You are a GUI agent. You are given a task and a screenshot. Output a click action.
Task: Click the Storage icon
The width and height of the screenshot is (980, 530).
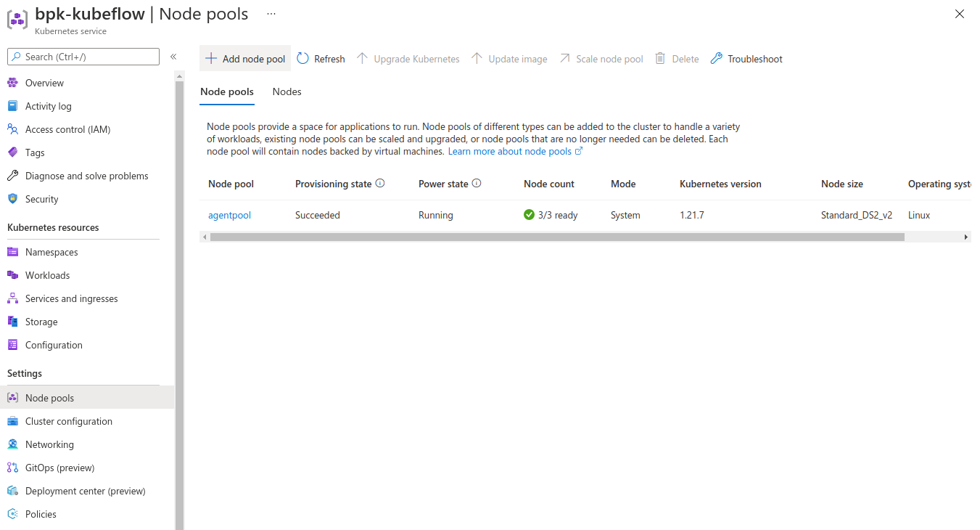click(12, 322)
